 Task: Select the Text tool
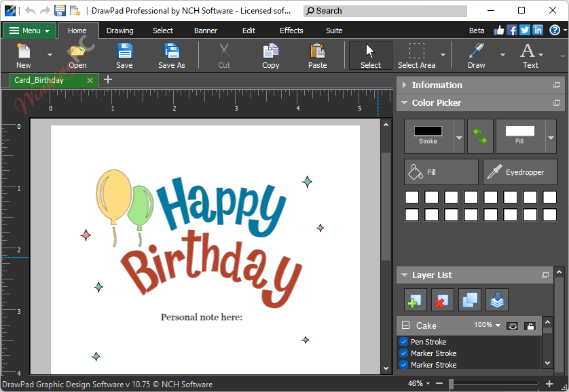point(530,56)
